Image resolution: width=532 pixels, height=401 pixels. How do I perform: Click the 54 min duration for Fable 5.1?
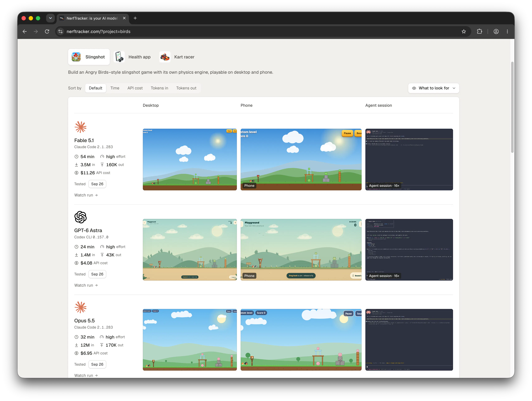[87, 157]
